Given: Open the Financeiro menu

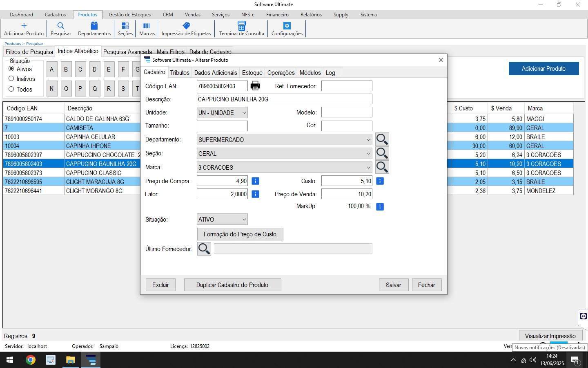Looking at the screenshot, I should point(277,15).
